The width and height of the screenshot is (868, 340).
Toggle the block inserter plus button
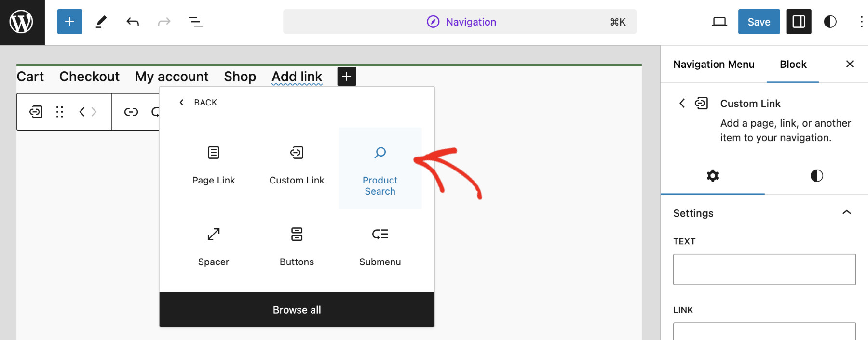coord(70,22)
